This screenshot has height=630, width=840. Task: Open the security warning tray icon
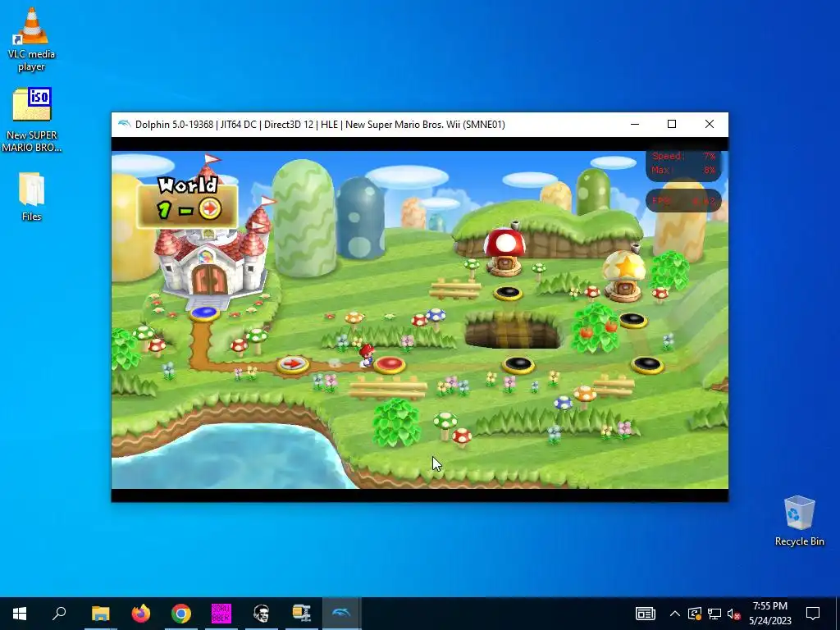click(695, 614)
